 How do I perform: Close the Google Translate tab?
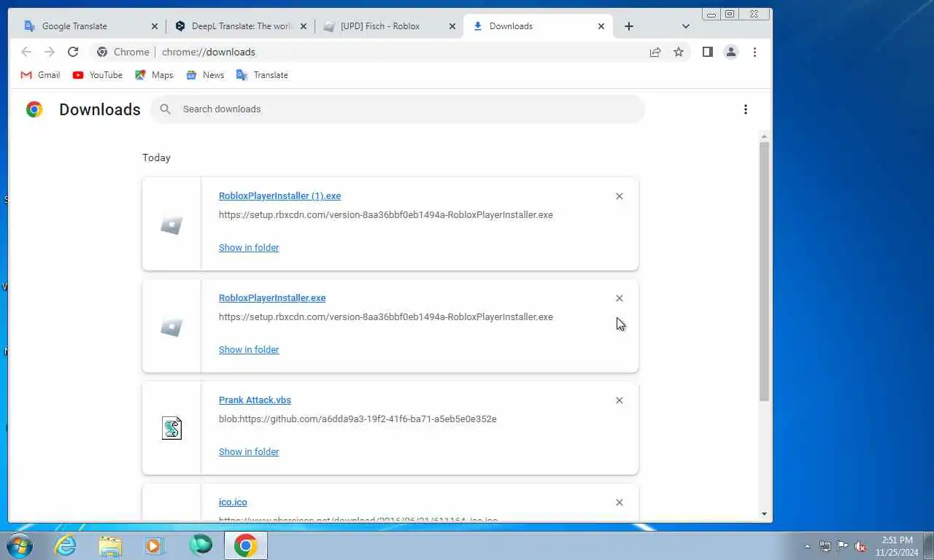click(154, 26)
